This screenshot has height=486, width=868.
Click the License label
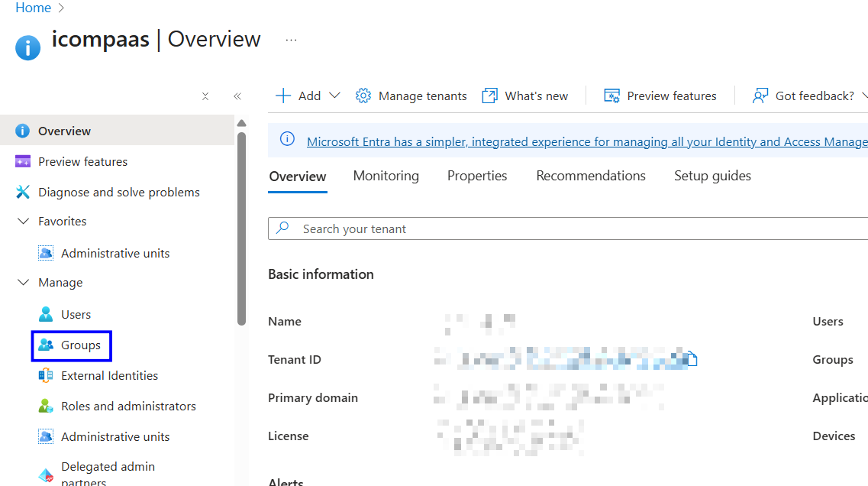click(288, 436)
